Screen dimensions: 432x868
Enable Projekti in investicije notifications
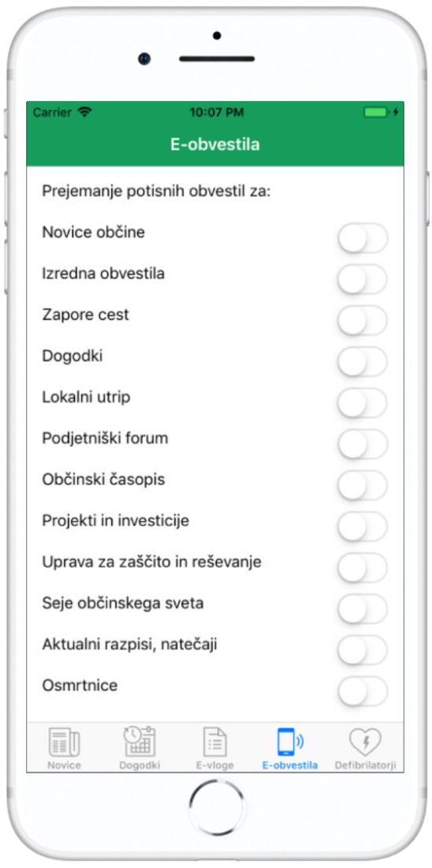point(363,526)
